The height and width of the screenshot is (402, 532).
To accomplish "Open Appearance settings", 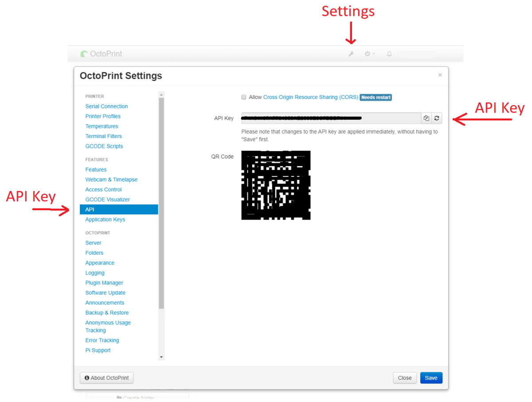I will coord(100,263).
